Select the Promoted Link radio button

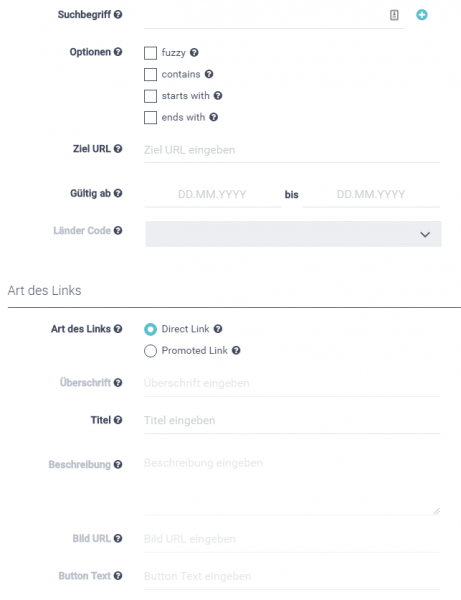click(x=150, y=351)
